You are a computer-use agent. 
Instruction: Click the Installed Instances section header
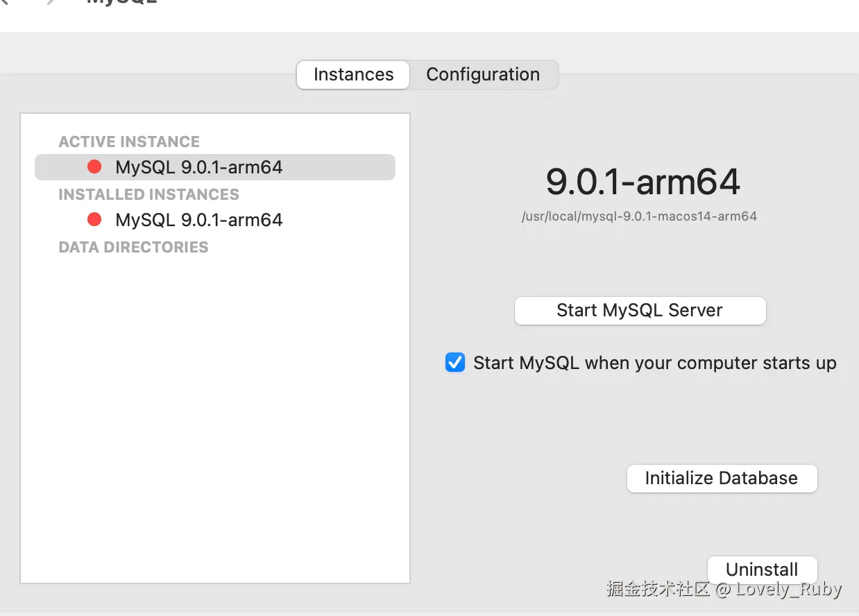[x=148, y=194]
